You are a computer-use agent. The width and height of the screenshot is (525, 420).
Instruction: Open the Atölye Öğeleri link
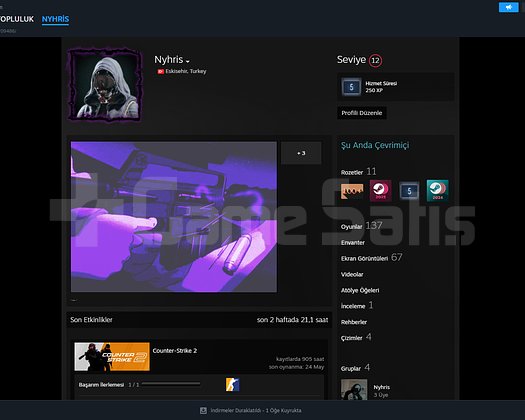point(360,290)
